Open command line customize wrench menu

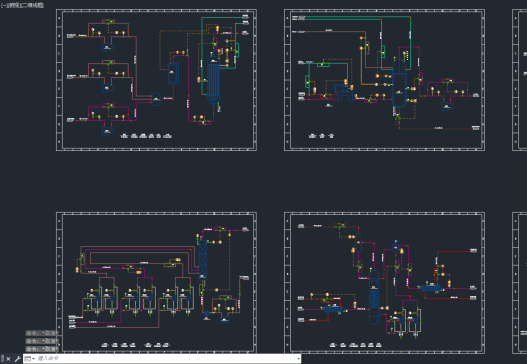tap(17, 359)
